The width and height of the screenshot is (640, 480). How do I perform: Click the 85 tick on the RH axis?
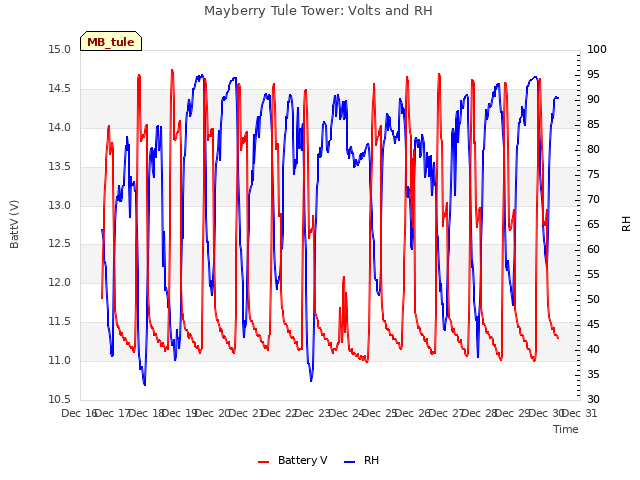pos(593,124)
